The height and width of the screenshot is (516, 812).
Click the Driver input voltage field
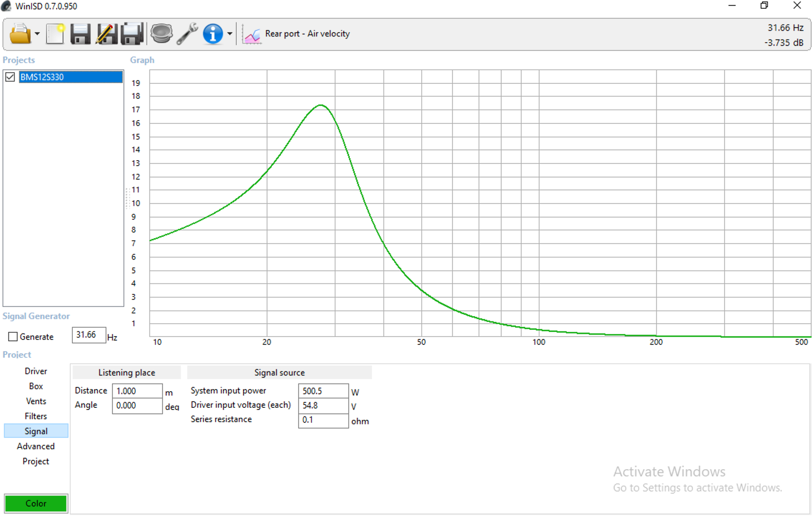(323, 406)
